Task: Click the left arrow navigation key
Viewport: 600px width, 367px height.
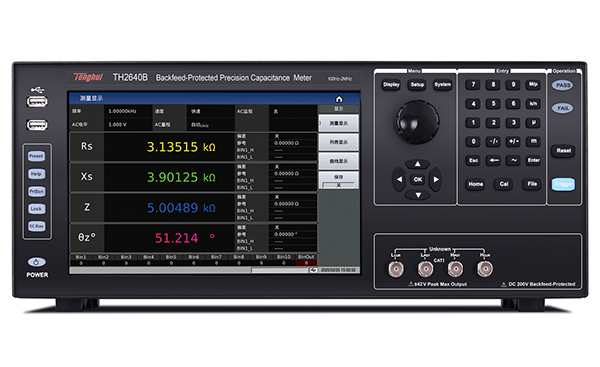Action: tap(399, 179)
